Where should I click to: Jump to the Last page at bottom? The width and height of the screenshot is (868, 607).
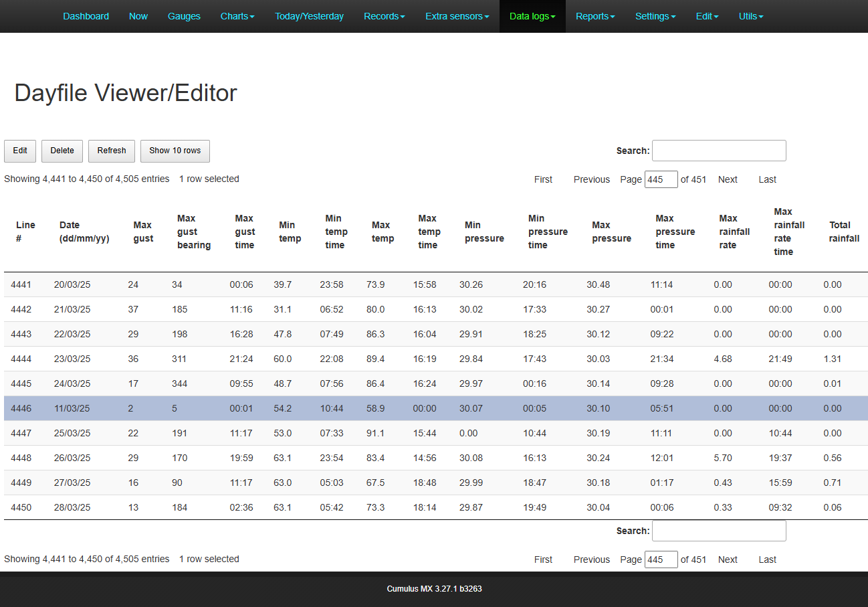click(x=767, y=559)
